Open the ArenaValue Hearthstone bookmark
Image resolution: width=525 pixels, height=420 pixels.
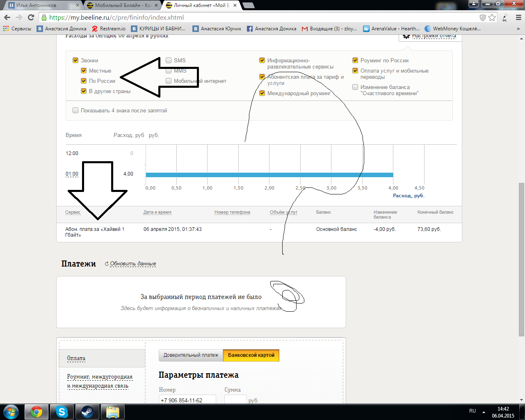click(x=391, y=29)
